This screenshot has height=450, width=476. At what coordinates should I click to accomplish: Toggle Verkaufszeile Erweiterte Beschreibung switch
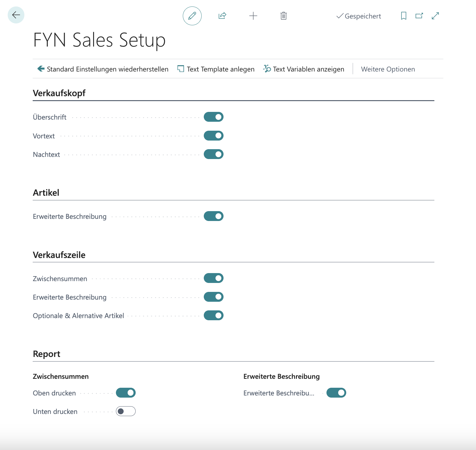pos(214,297)
